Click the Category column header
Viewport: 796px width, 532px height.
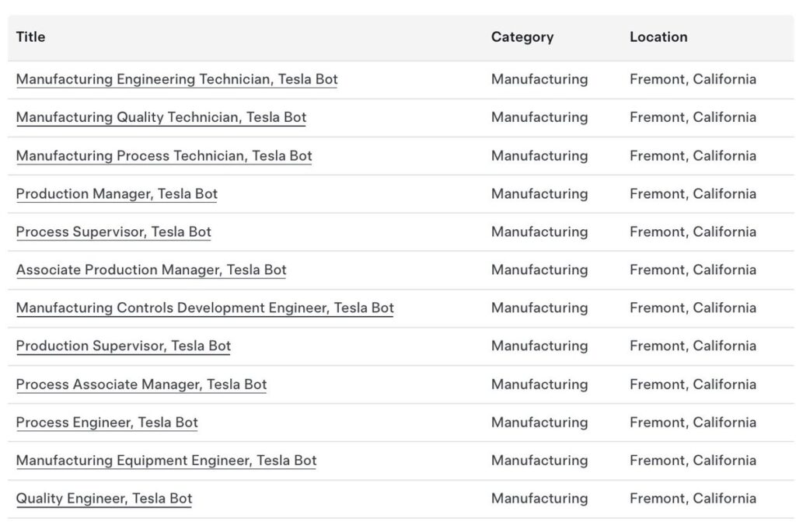pos(522,37)
